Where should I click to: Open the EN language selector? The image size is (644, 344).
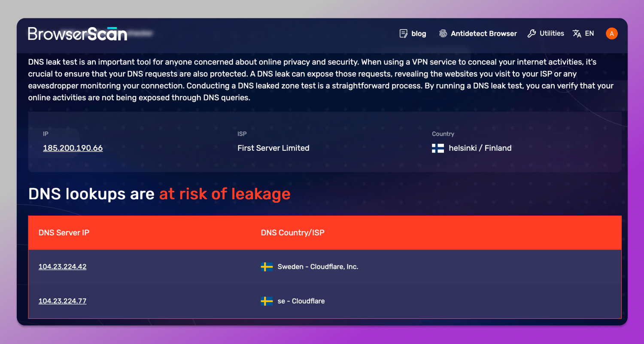pyautogui.click(x=589, y=33)
